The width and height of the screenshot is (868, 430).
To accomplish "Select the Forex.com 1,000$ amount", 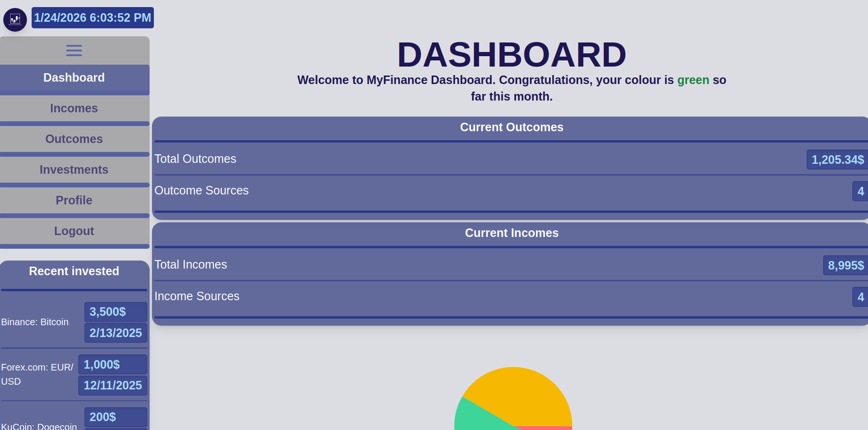I will pyautogui.click(x=112, y=365).
